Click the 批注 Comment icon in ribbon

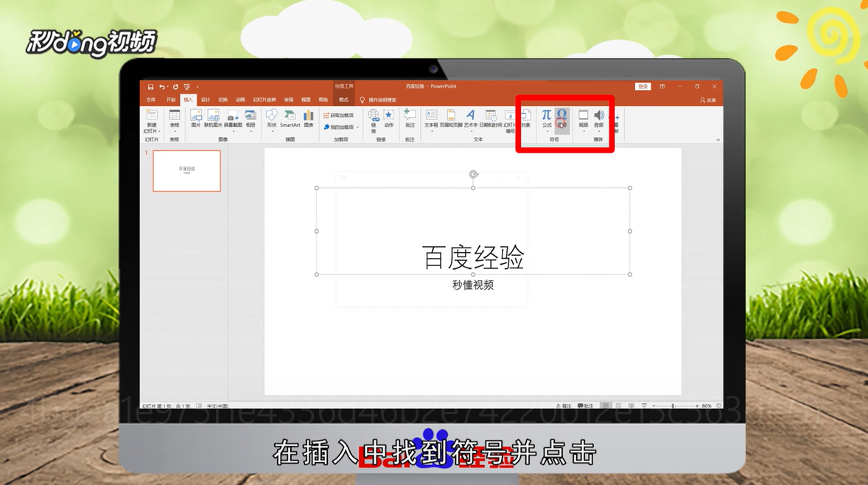click(x=410, y=118)
